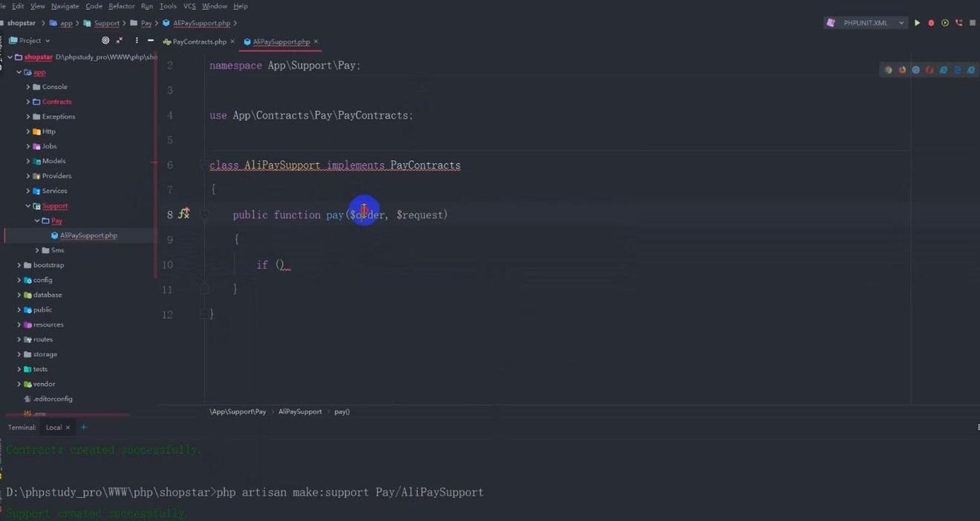Close the AliPaySupport.php editor tab
The height and width of the screenshot is (521, 980).
(316, 42)
